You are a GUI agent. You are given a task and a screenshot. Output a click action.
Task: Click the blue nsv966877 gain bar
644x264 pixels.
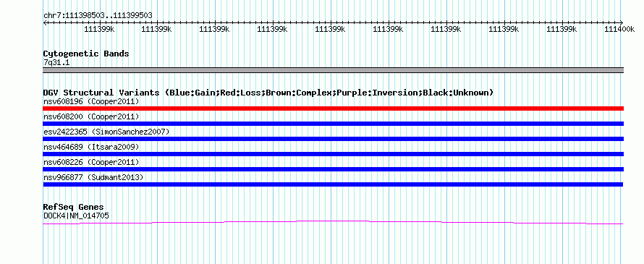[x=333, y=184]
